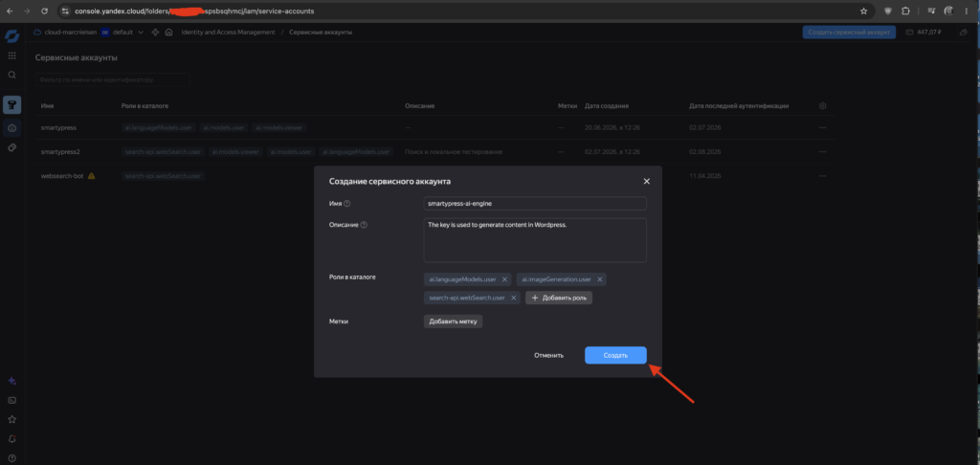
Task: Select the highlighted IAM key sidebar icon
Action: pos(11,104)
